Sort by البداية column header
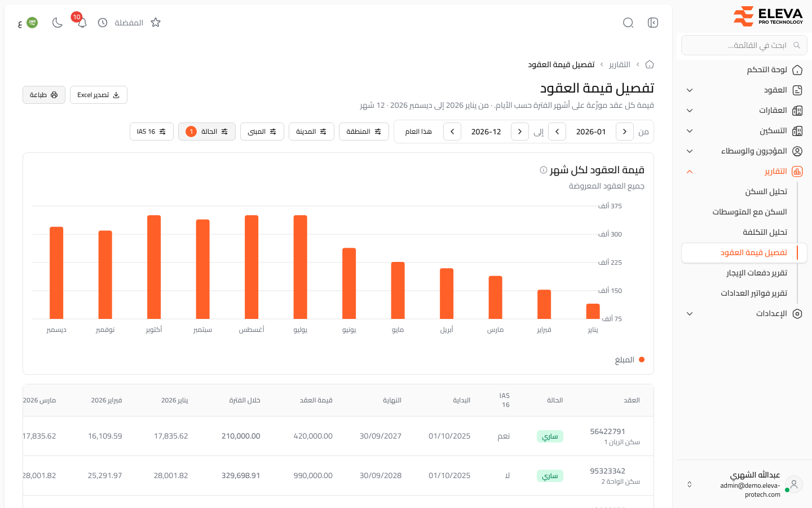Screen dimensions: 812x508 click(462, 400)
